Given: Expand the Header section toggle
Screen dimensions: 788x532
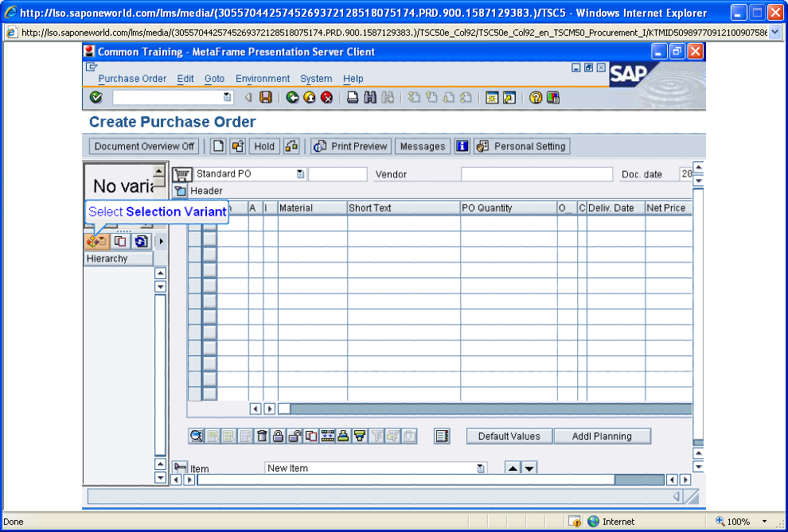Looking at the screenshot, I should 180,191.
